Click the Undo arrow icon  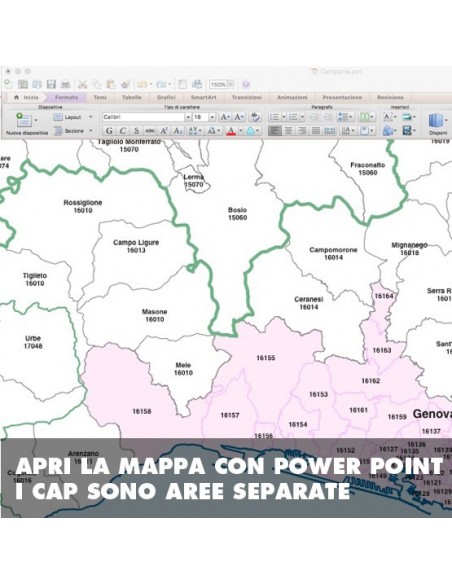click(x=142, y=84)
